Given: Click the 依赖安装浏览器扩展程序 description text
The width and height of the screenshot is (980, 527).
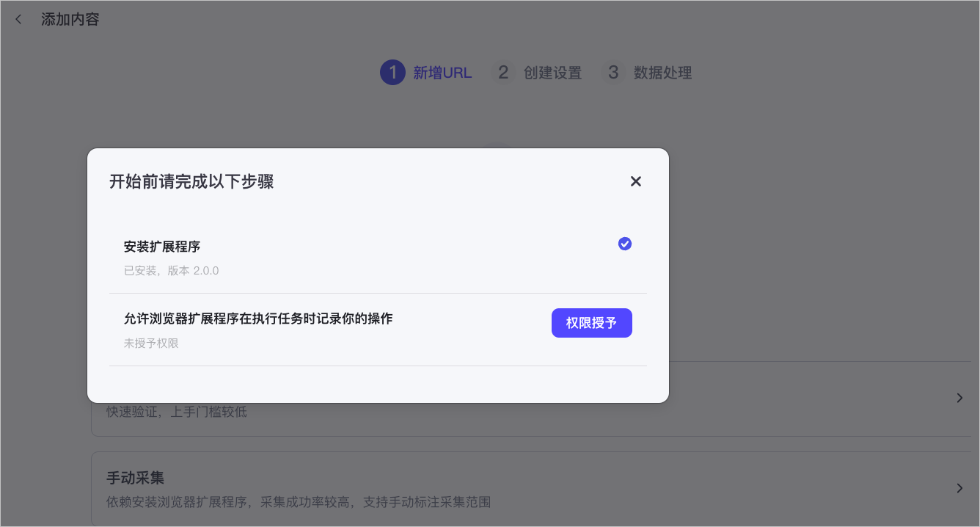Looking at the screenshot, I should pyautogui.click(x=299, y=503).
